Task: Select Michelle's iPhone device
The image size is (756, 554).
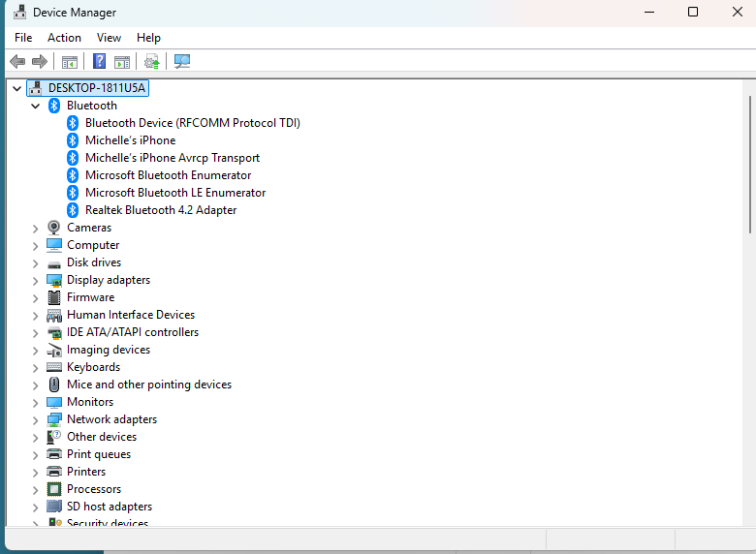Action: point(130,140)
